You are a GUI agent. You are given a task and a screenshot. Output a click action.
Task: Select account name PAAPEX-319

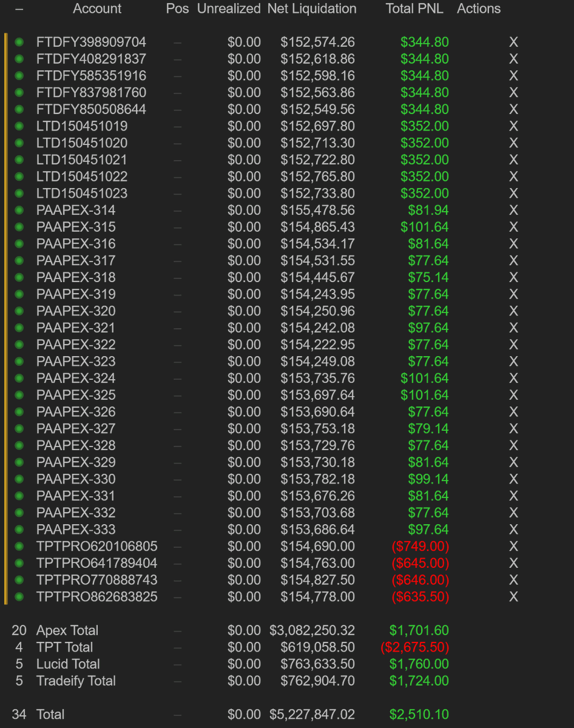(76, 294)
